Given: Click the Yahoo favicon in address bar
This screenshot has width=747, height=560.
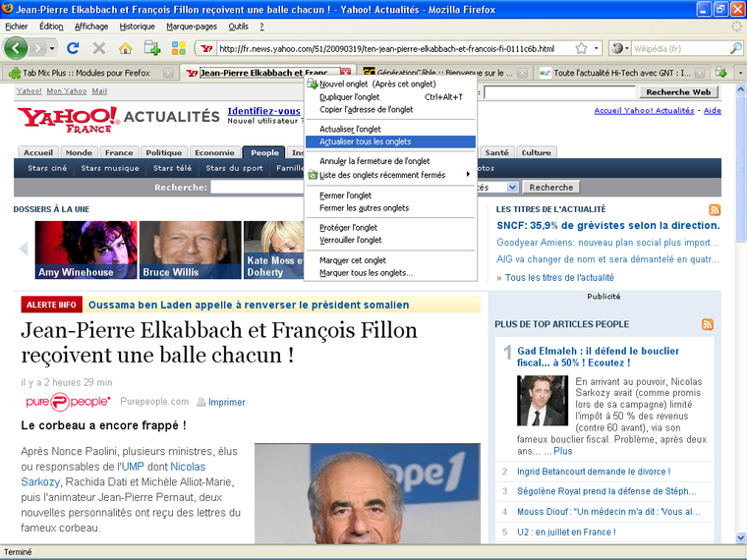Looking at the screenshot, I should 206,48.
